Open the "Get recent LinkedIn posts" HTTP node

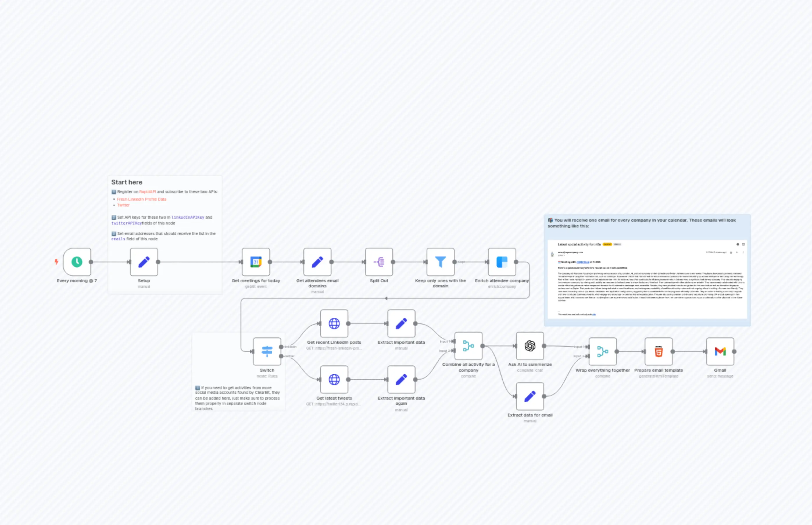coord(335,323)
